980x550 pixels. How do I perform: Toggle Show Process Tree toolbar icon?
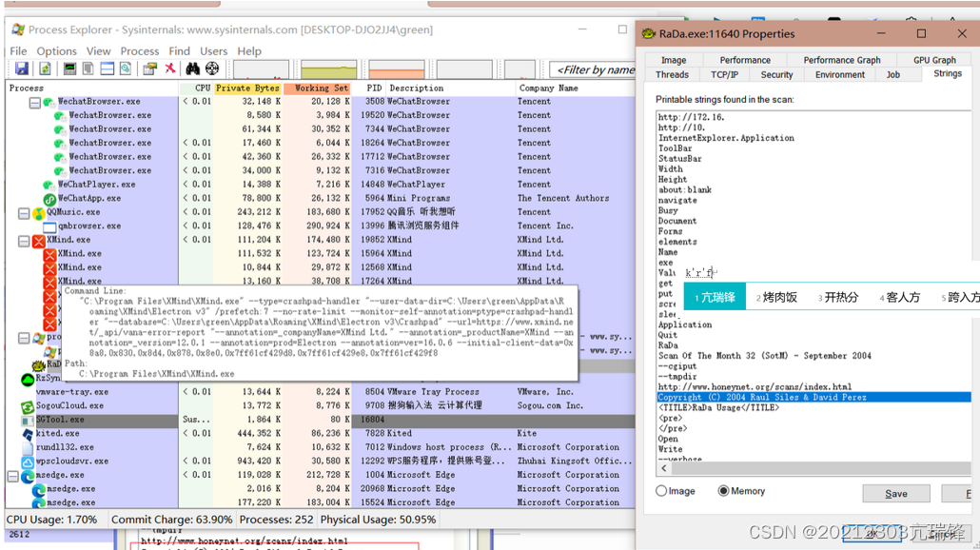[88, 69]
